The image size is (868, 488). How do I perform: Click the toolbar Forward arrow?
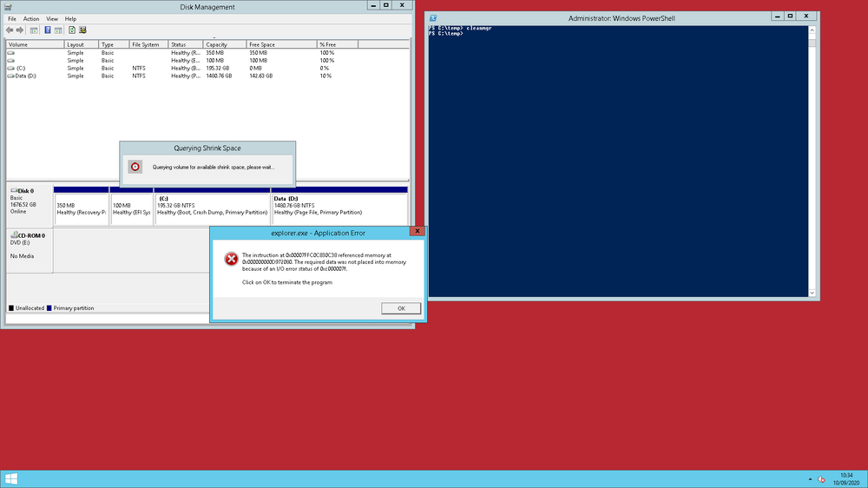(20, 30)
